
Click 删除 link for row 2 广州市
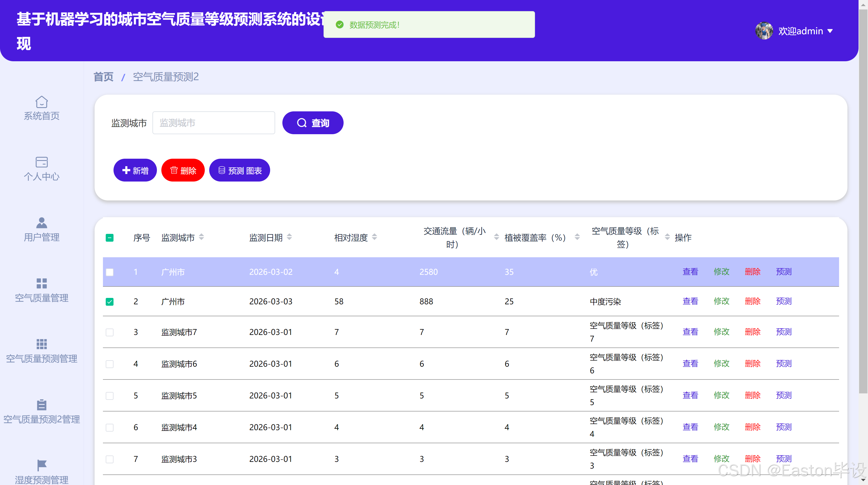[x=753, y=301]
